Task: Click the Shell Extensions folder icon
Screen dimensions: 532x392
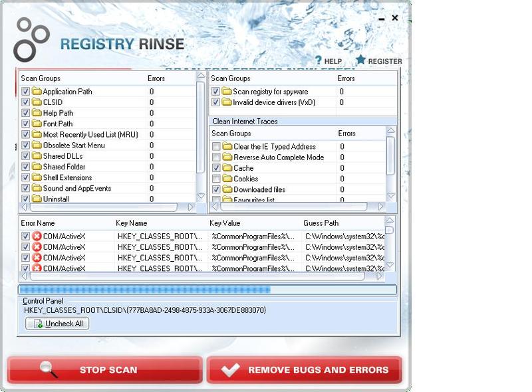Action: pyautogui.click(x=37, y=177)
